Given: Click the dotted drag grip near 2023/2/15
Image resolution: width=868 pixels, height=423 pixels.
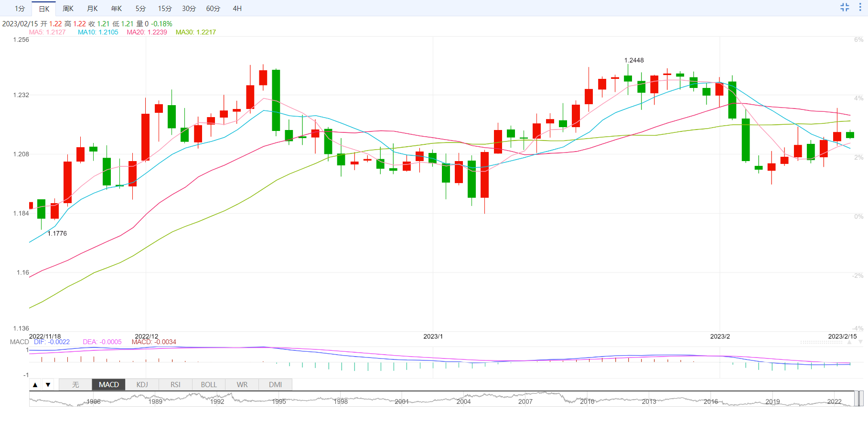Looking at the screenshot, I should pos(821,342).
